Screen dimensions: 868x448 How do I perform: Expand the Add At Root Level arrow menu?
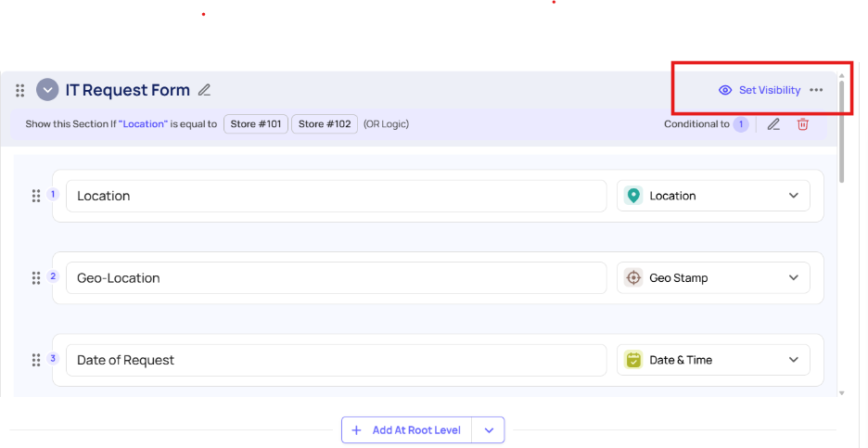[489, 430]
